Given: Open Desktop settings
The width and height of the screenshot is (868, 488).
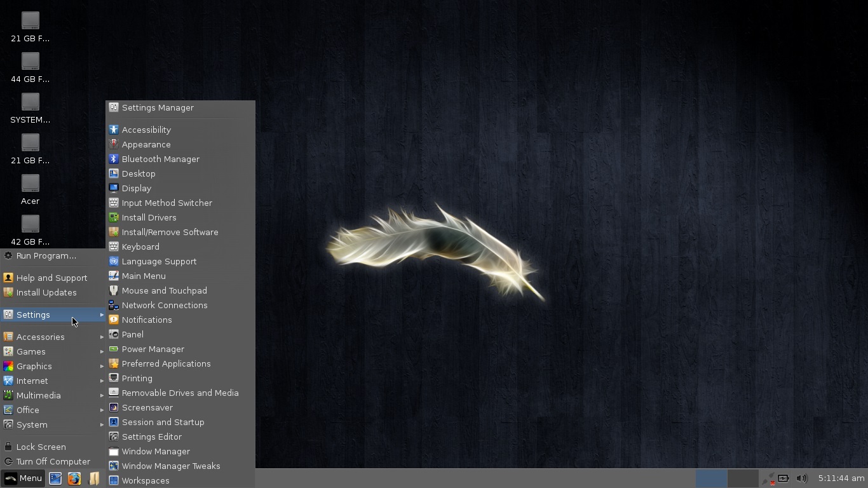Looking at the screenshot, I should (x=180, y=173).
